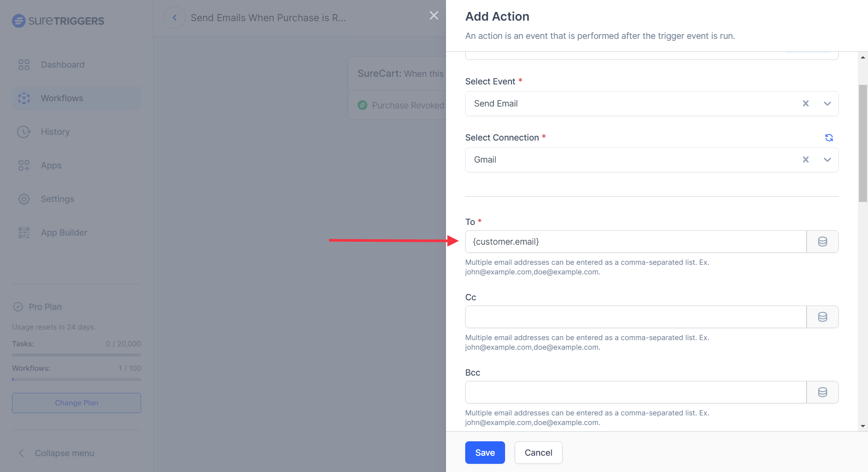This screenshot has height=472, width=868.
Task: Open the data picker icon beside Cc field
Action: pyautogui.click(x=822, y=317)
